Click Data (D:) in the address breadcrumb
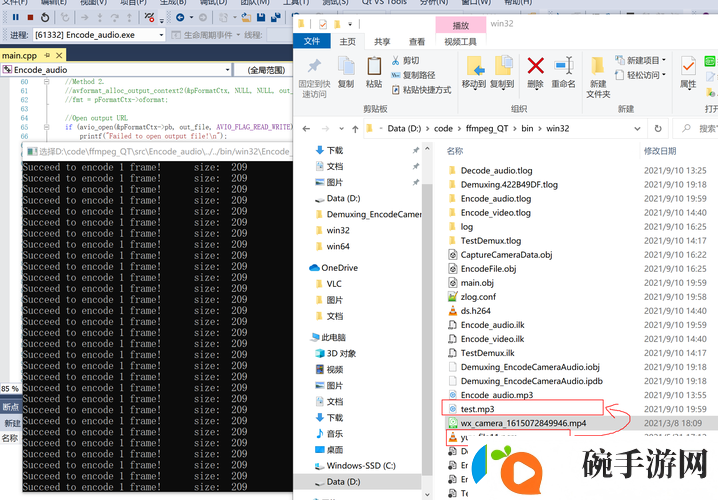718x500 pixels. click(x=404, y=129)
